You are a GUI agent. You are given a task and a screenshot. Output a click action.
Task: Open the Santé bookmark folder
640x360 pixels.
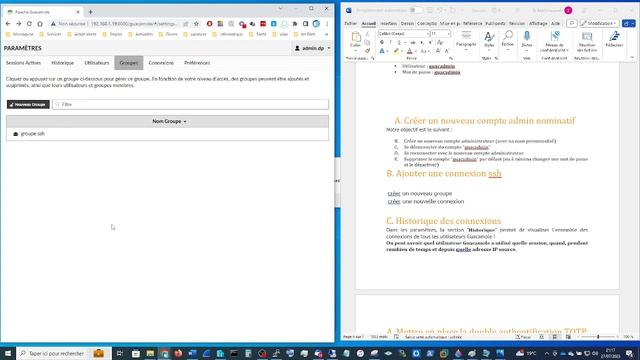pos(258,34)
